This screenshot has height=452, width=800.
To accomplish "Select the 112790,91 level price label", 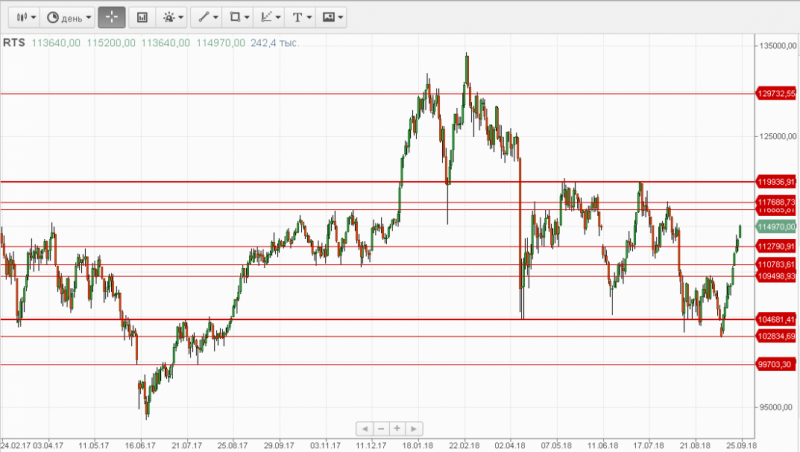I will pyautogui.click(x=776, y=246).
